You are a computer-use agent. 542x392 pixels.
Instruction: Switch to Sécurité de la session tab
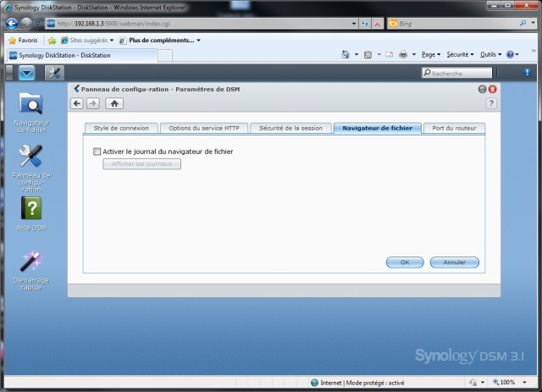click(290, 128)
